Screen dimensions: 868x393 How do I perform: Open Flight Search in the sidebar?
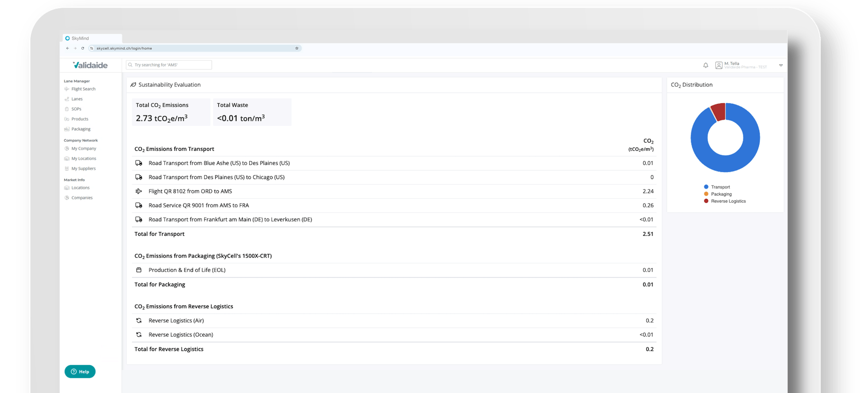83,89
